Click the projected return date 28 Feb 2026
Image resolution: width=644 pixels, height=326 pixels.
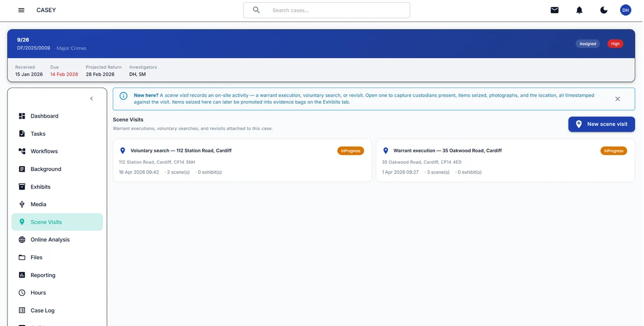click(100, 75)
